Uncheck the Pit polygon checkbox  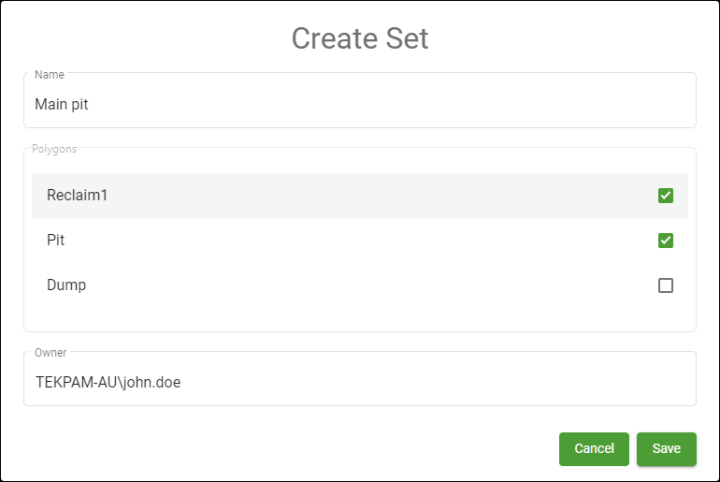pos(665,240)
